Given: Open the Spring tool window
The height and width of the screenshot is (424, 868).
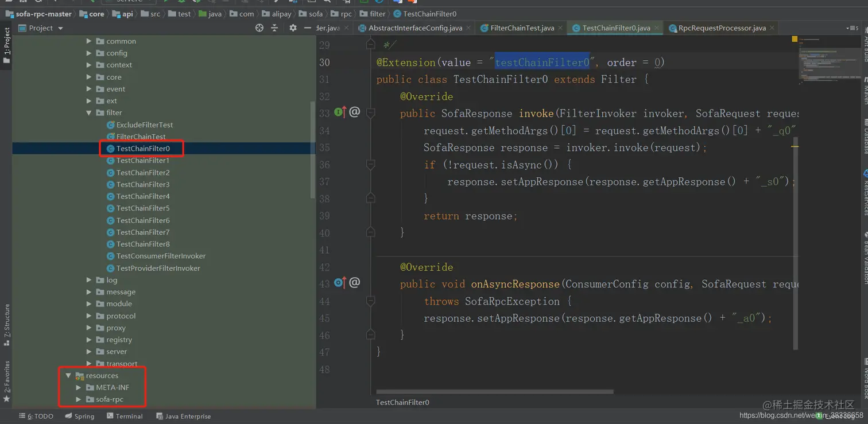Looking at the screenshot, I should (80, 416).
